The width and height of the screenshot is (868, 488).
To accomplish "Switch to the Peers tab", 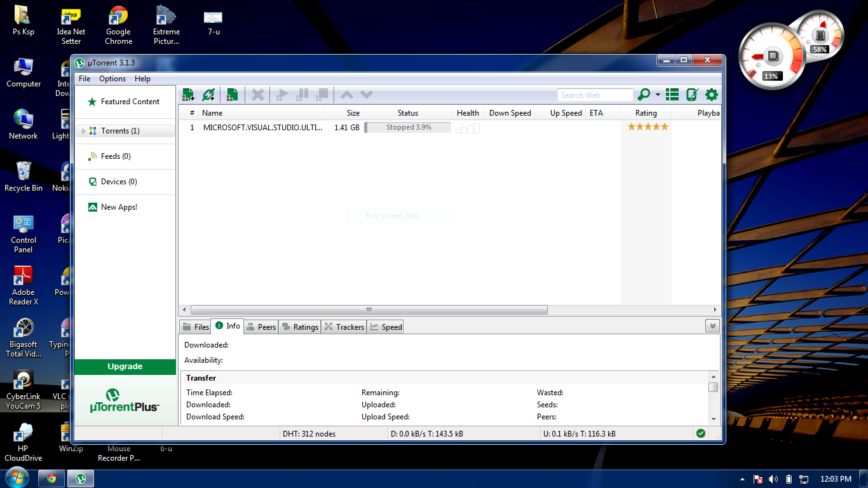I will [x=261, y=327].
